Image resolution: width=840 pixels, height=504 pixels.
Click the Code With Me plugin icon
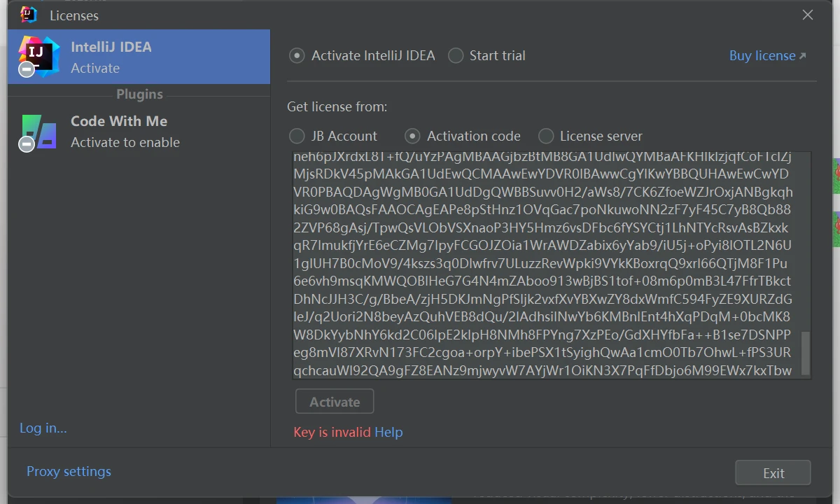click(x=38, y=132)
